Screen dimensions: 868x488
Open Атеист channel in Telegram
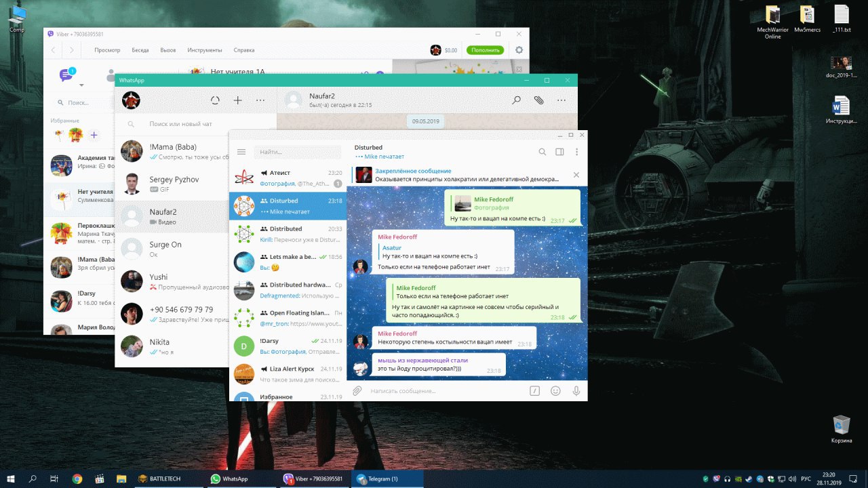(288, 178)
